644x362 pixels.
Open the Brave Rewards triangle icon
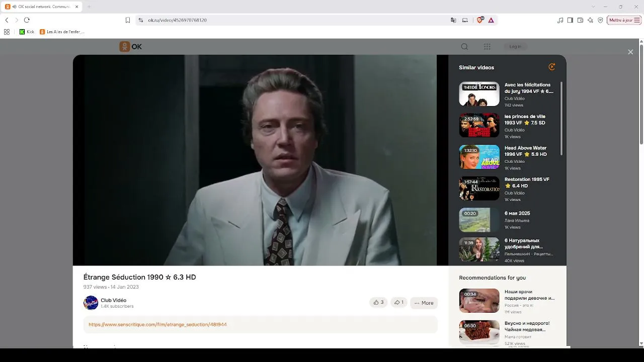click(491, 20)
